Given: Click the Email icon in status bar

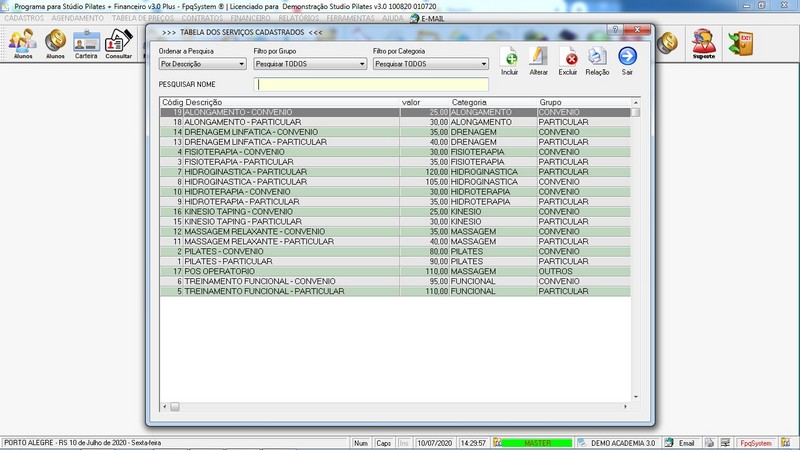Looking at the screenshot, I should click(x=669, y=443).
